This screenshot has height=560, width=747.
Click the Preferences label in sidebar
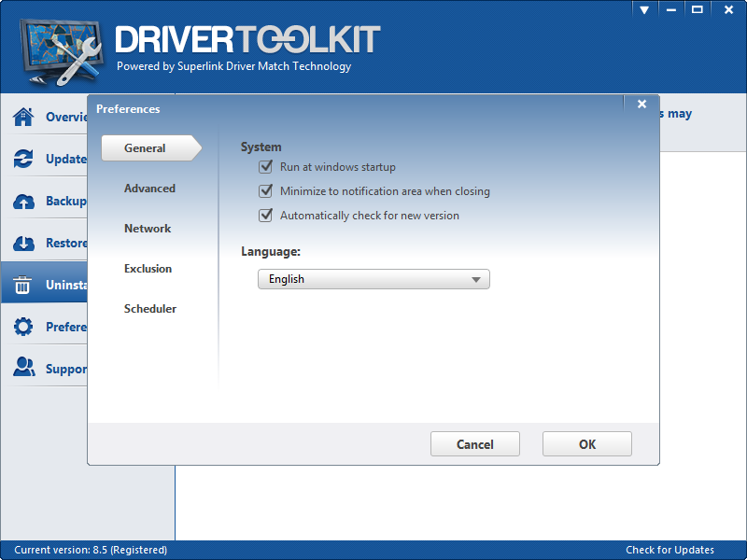click(66, 327)
